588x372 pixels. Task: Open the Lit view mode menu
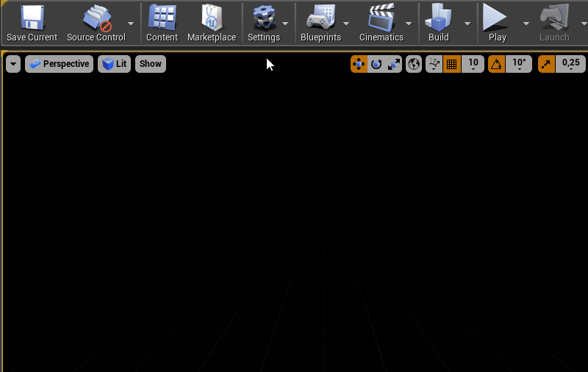coord(115,64)
